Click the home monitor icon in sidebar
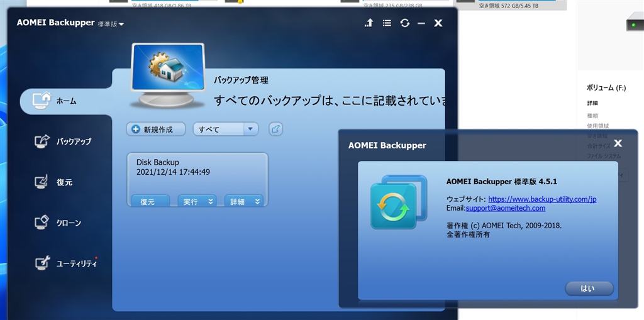Image resolution: width=644 pixels, height=320 pixels. point(42,100)
